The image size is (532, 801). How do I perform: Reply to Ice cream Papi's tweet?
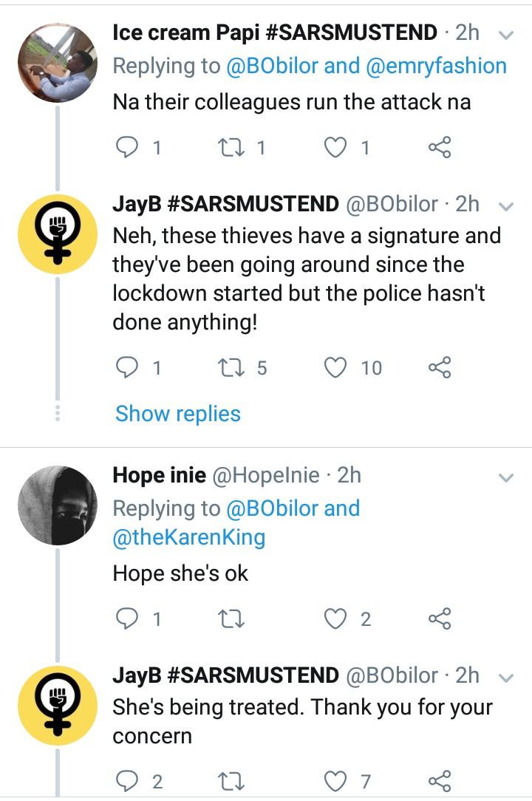pos(129,149)
